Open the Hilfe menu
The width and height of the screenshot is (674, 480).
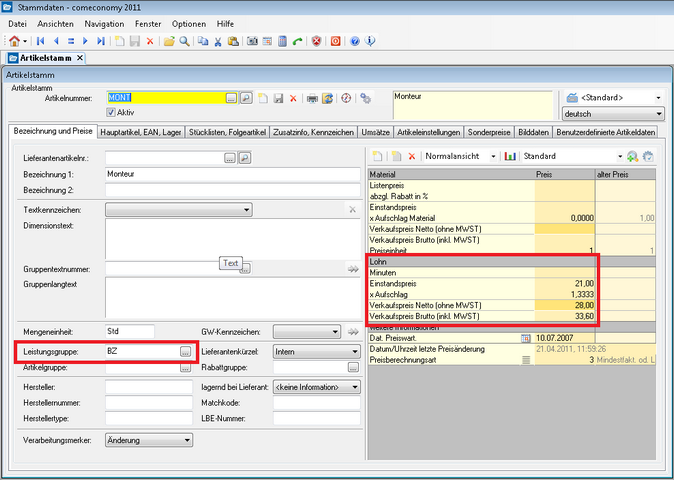[x=225, y=24]
